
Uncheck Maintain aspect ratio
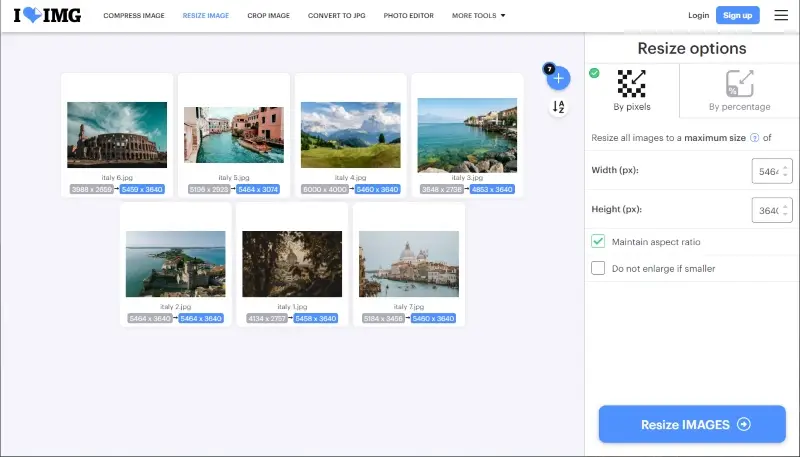597,241
